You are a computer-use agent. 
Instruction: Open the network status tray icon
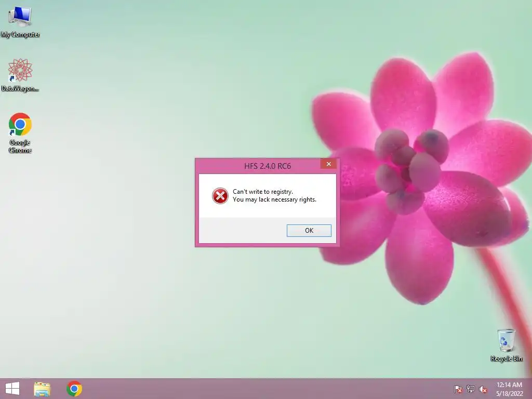pyautogui.click(x=471, y=389)
